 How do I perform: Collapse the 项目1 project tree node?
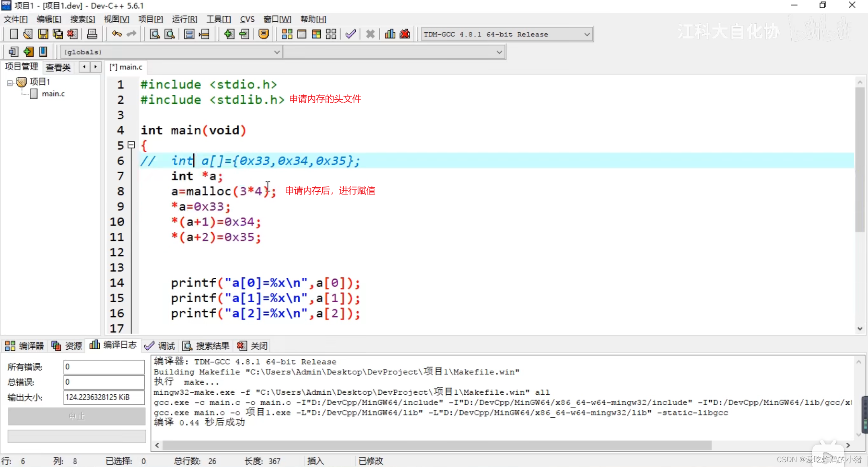coord(10,82)
